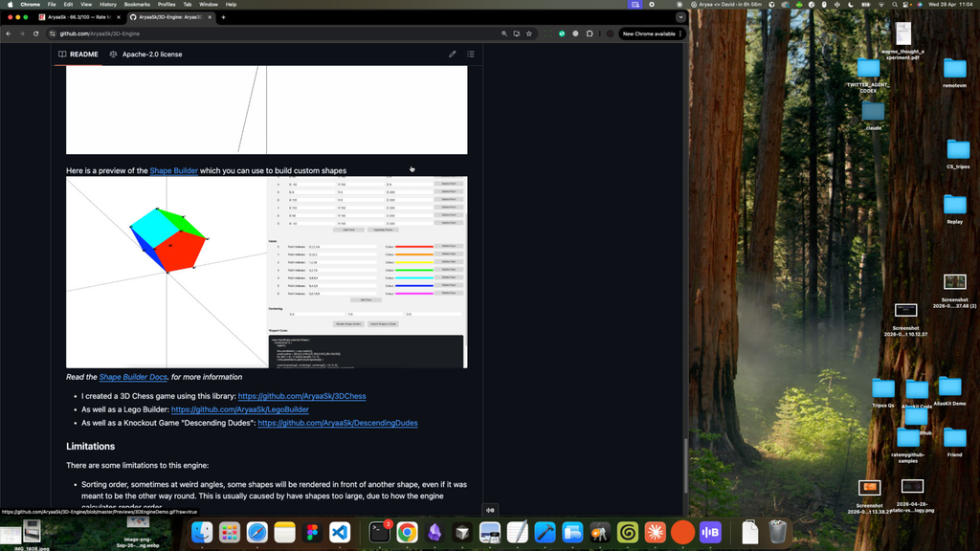Click the page vertical scrollbar thumb
The image size is (980, 551).
click(x=685, y=466)
